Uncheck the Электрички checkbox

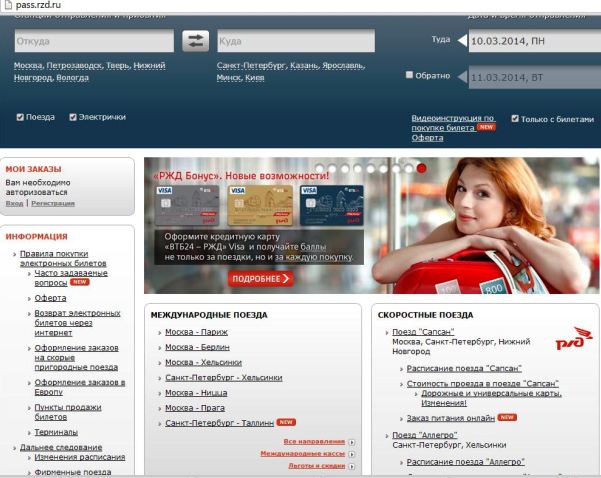(73, 117)
